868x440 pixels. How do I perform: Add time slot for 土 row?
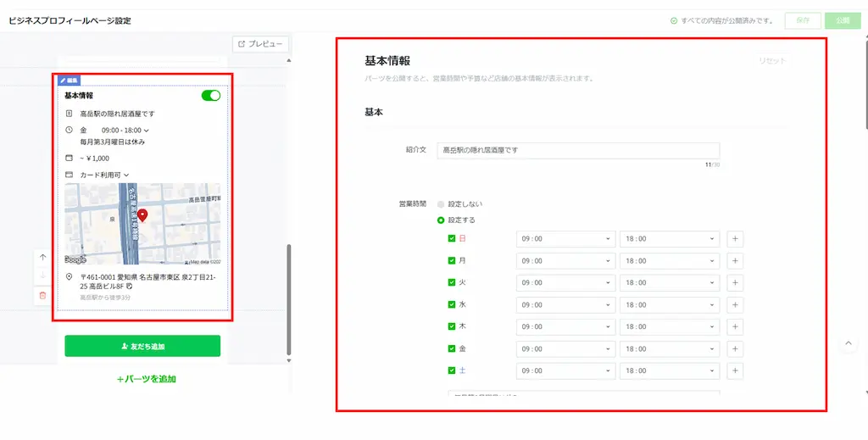(x=735, y=370)
